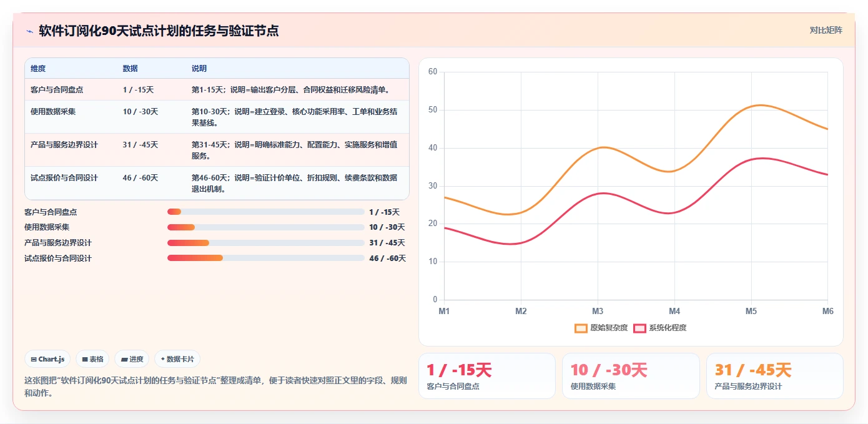
Task: Select table cell 客户与合同盘点
Action: 57,90
